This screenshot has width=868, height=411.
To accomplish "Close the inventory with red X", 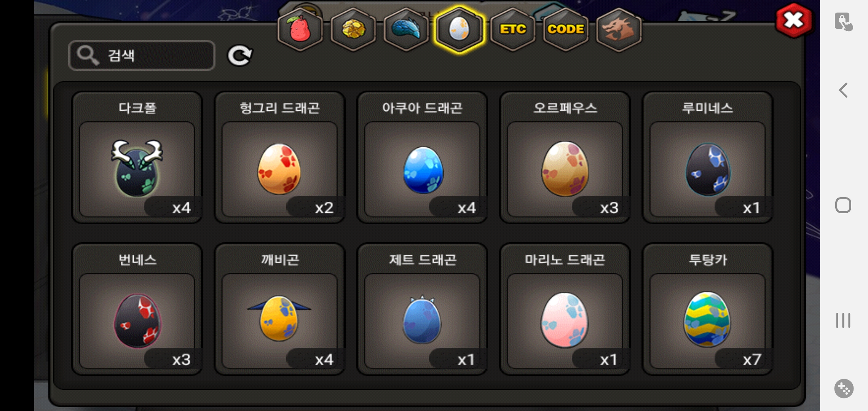I will 794,21.
